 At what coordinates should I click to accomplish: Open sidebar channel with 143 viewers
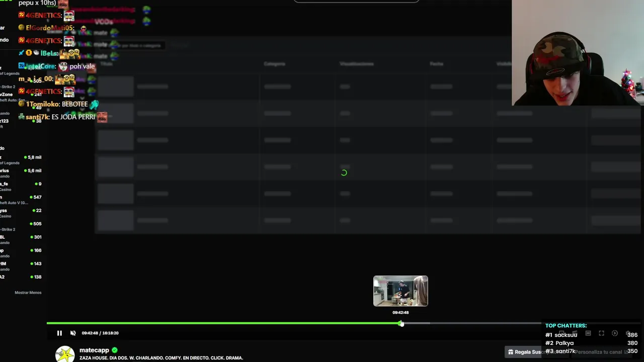(21, 266)
